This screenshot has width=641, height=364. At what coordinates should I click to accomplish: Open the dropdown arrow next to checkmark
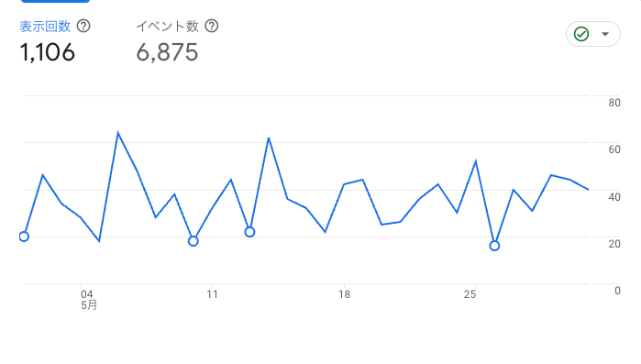pos(605,34)
